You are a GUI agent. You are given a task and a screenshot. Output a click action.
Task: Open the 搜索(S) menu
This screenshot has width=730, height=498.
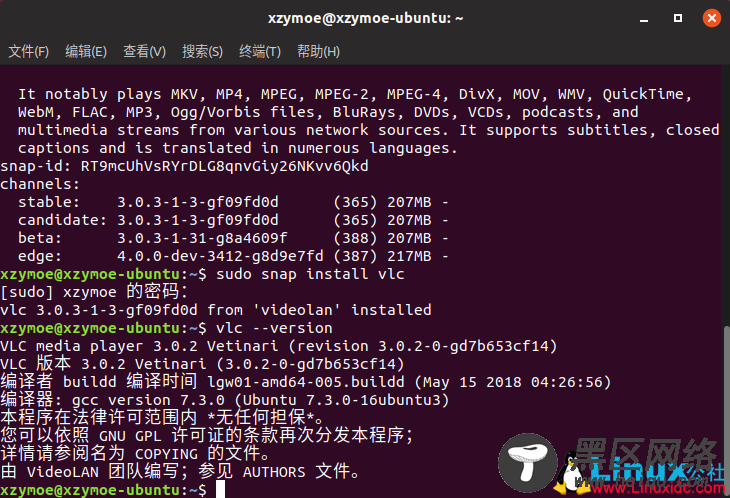[202, 51]
